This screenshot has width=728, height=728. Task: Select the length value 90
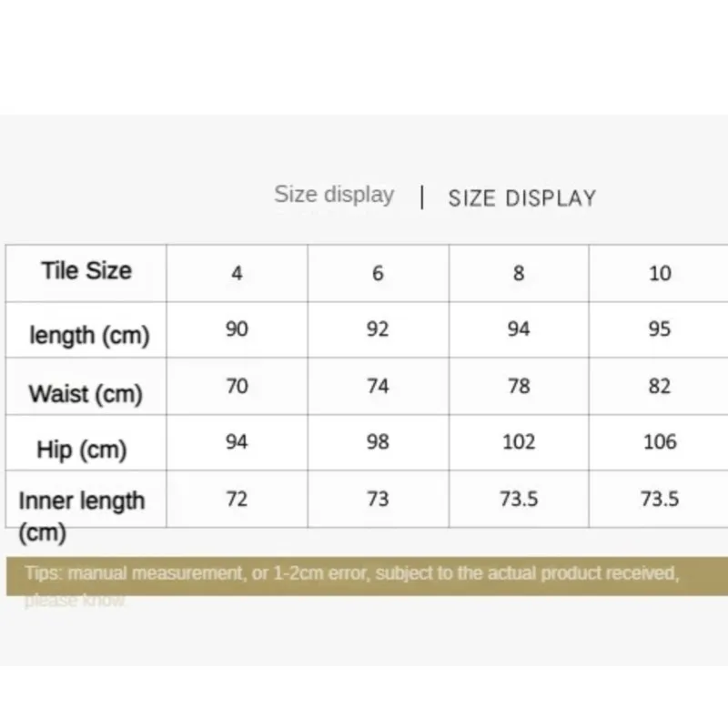click(x=237, y=329)
